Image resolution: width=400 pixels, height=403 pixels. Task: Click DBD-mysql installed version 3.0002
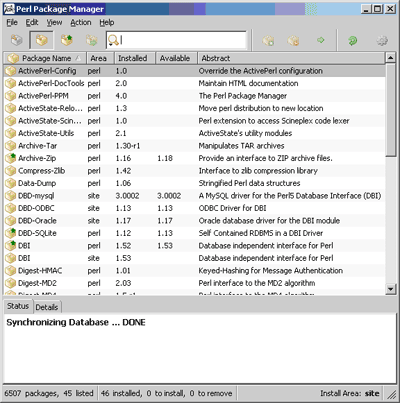pyautogui.click(x=127, y=196)
